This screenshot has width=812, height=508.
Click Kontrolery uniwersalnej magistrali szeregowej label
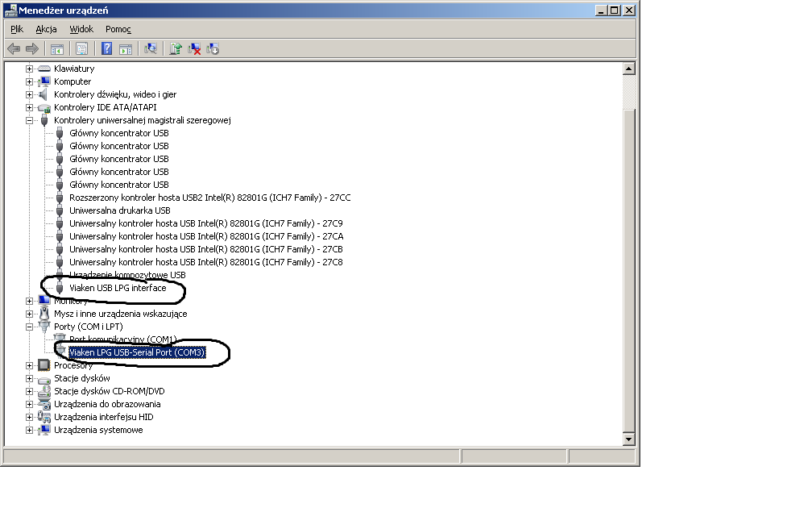coord(143,120)
